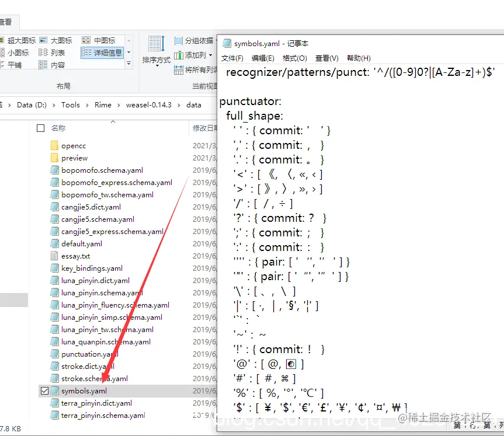The height and width of the screenshot is (436, 504).
Task: Activate the details view layout
Action: pyautogui.click(x=102, y=53)
